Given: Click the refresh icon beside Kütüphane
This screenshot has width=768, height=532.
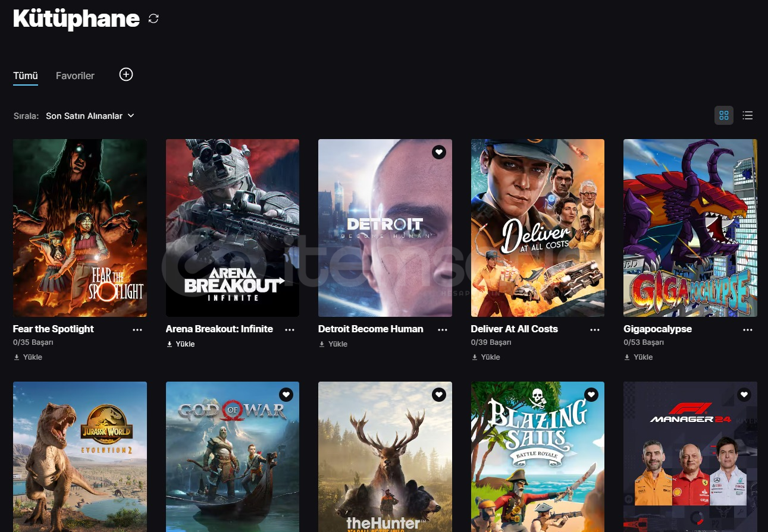Looking at the screenshot, I should point(153,18).
